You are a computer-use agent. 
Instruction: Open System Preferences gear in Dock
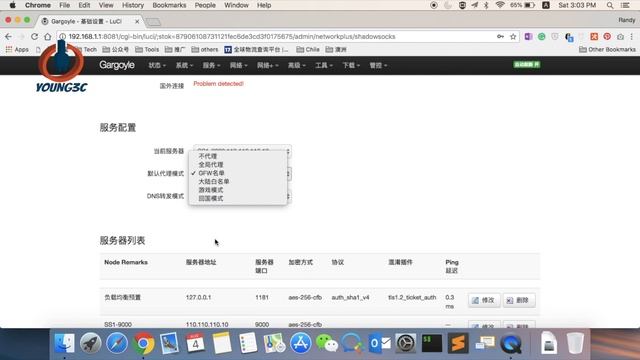pos(405,343)
